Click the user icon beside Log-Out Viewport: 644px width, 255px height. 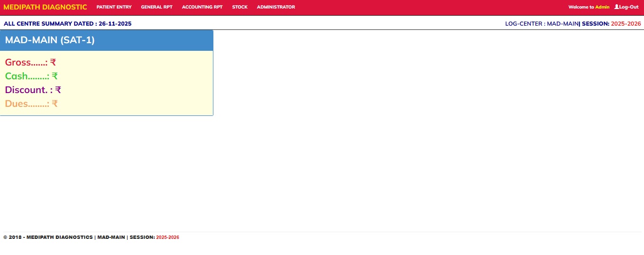tap(616, 7)
